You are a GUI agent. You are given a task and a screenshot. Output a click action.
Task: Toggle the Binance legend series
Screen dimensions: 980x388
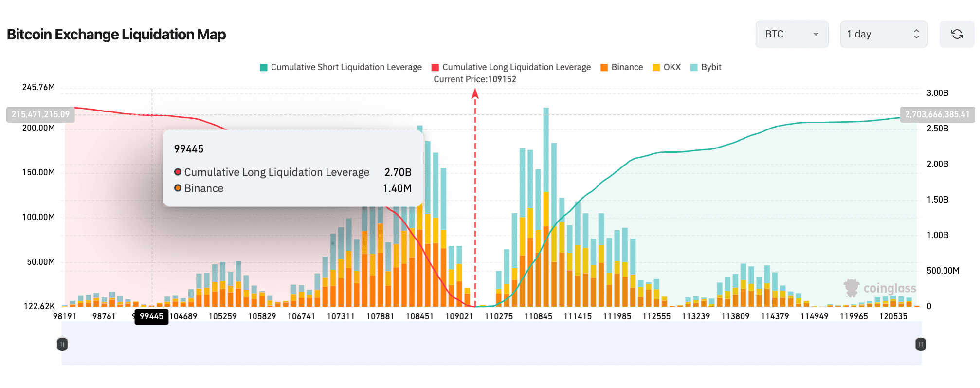pos(621,67)
